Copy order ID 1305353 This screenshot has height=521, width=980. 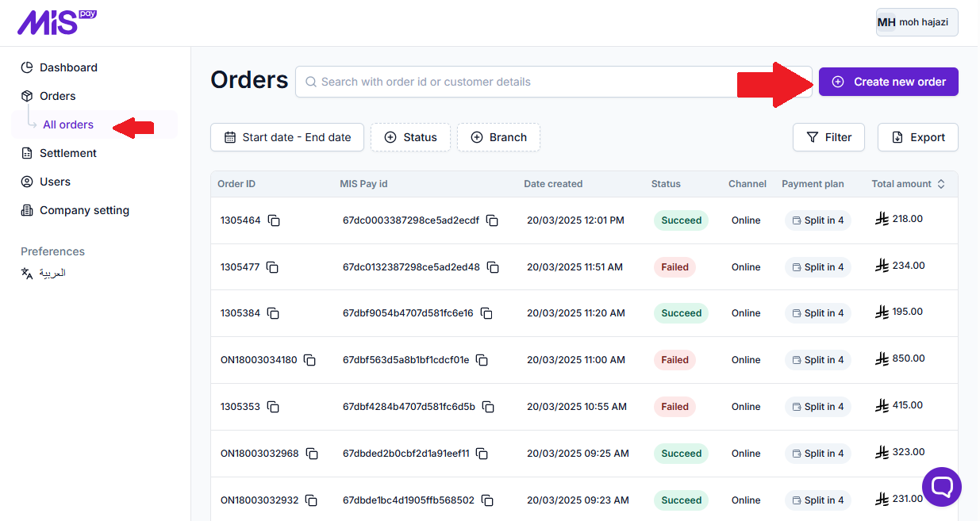[x=273, y=407]
